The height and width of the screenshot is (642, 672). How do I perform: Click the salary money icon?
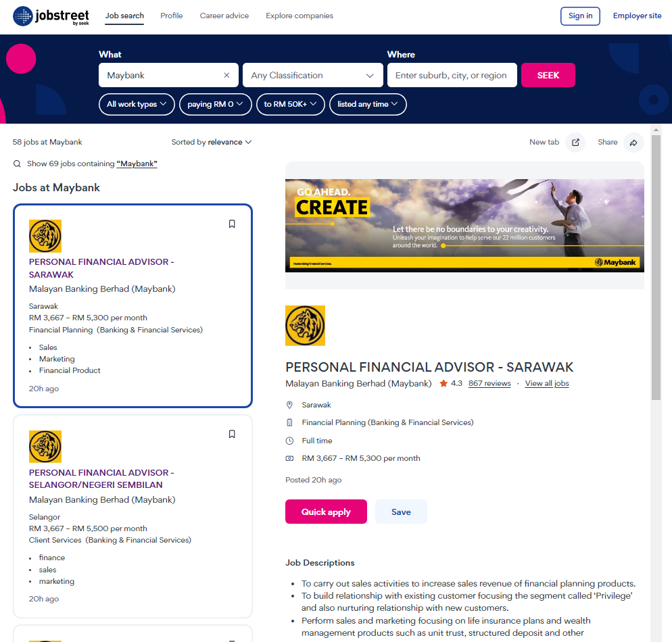290,458
